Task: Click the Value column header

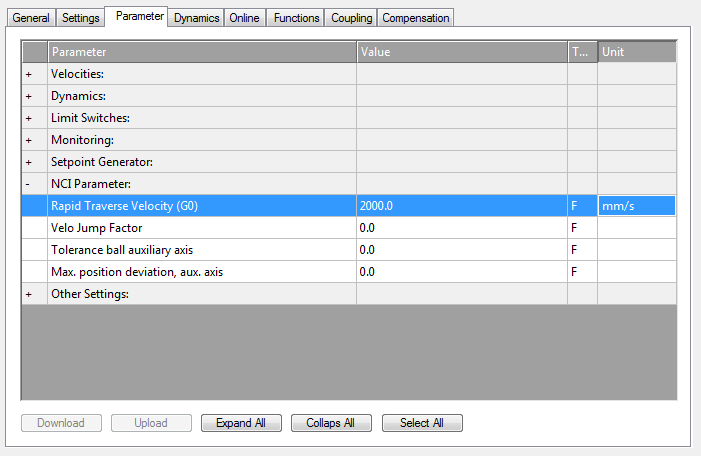Action: click(x=462, y=52)
